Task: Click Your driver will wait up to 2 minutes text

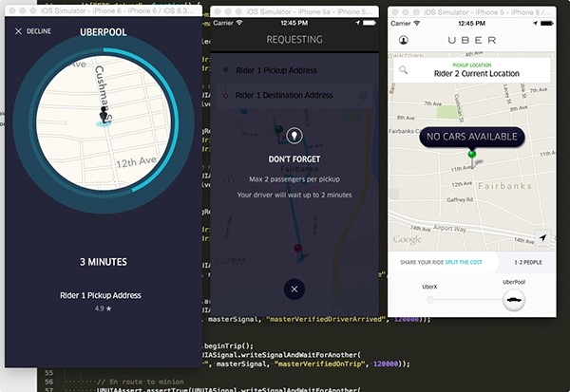Action: (x=294, y=196)
